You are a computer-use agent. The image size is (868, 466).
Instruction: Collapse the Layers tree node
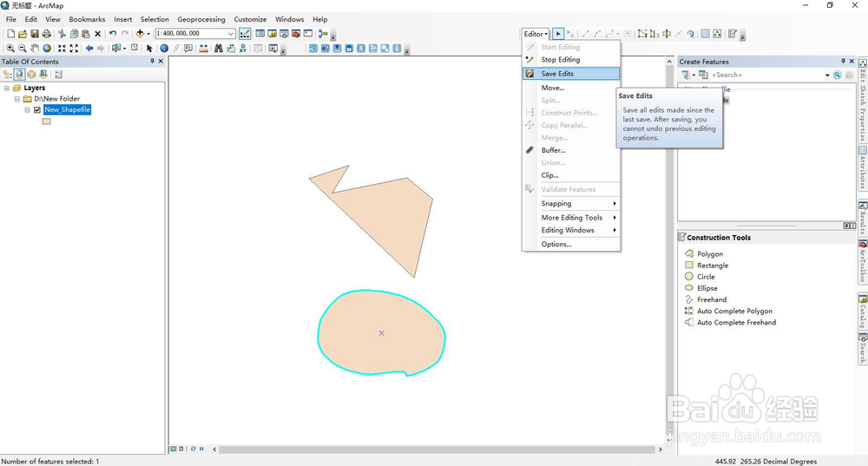click(x=7, y=88)
